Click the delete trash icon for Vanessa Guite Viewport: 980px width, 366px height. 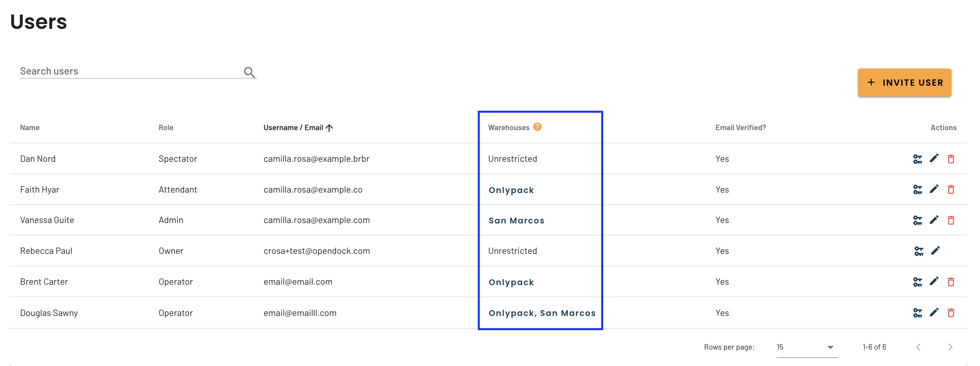coord(951,220)
